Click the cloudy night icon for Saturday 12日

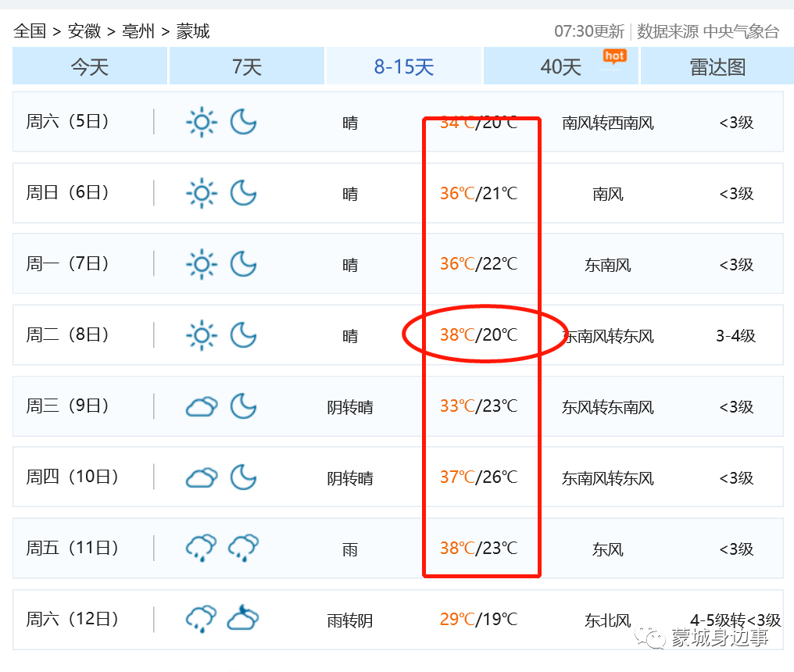point(243,620)
